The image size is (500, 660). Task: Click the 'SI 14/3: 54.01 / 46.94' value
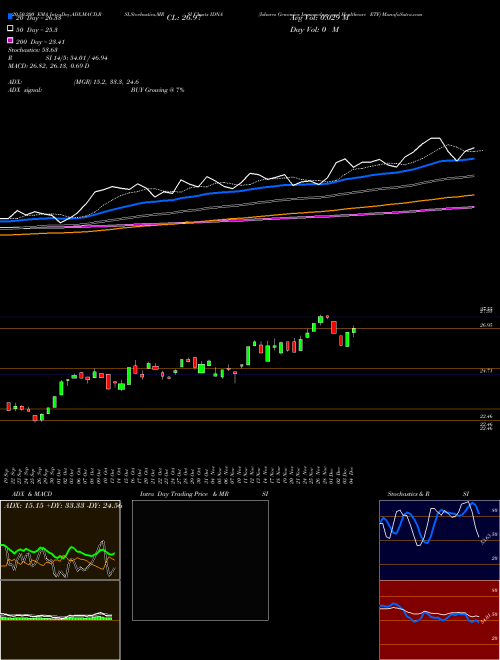coord(77,58)
